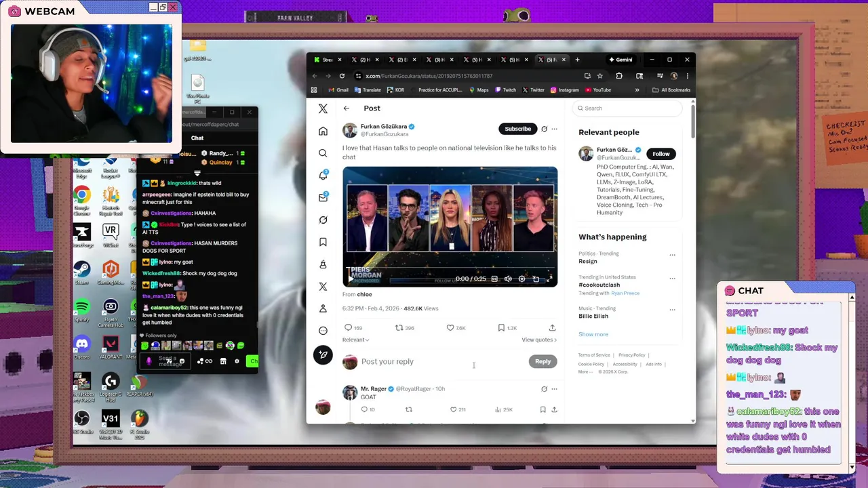This screenshot has height=488, width=868.
Task: Open Chrome extensions puzzle icon
Action: point(619,76)
